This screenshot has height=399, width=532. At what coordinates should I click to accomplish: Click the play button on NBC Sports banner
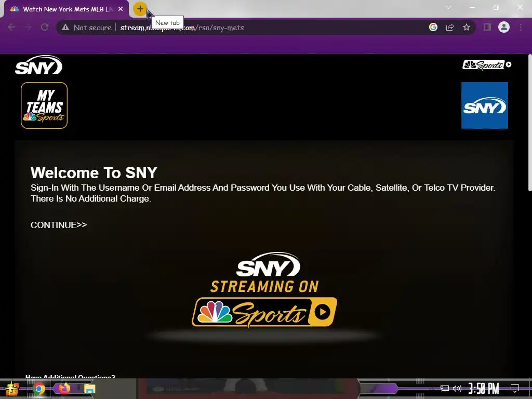tap(322, 312)
